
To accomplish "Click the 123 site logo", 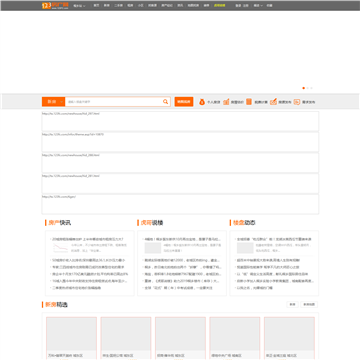I will point(55,6).
